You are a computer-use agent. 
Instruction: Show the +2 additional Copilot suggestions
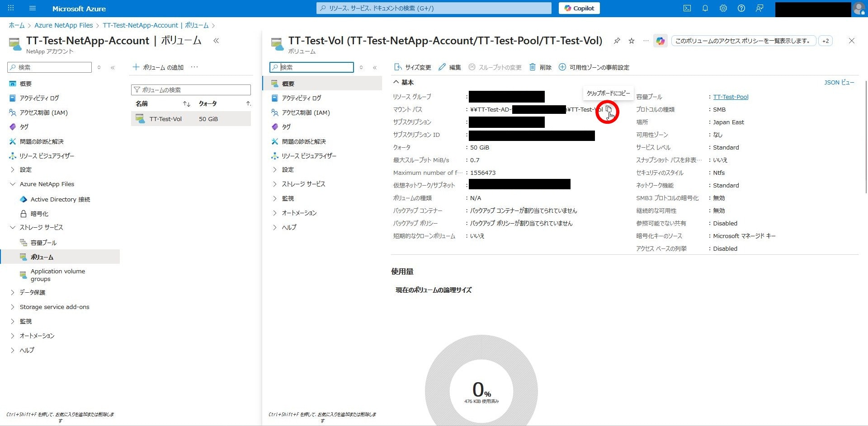point(826,41)
